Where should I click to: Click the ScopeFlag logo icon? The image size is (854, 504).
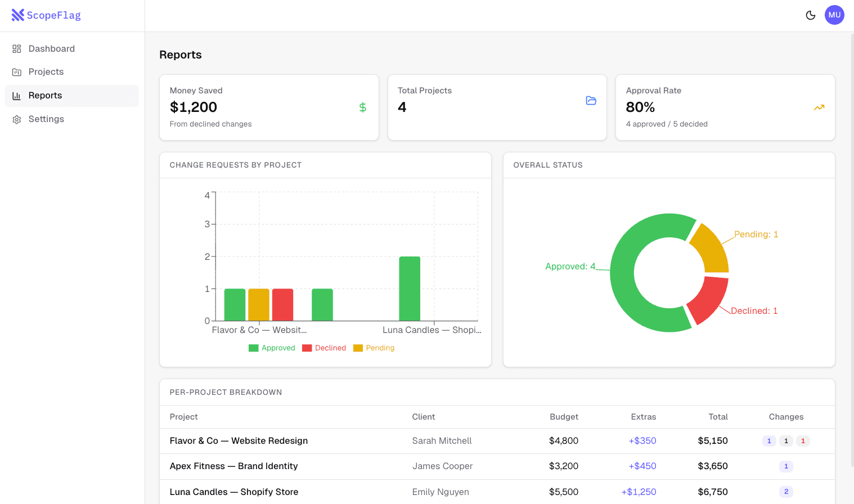coord(18,15)
